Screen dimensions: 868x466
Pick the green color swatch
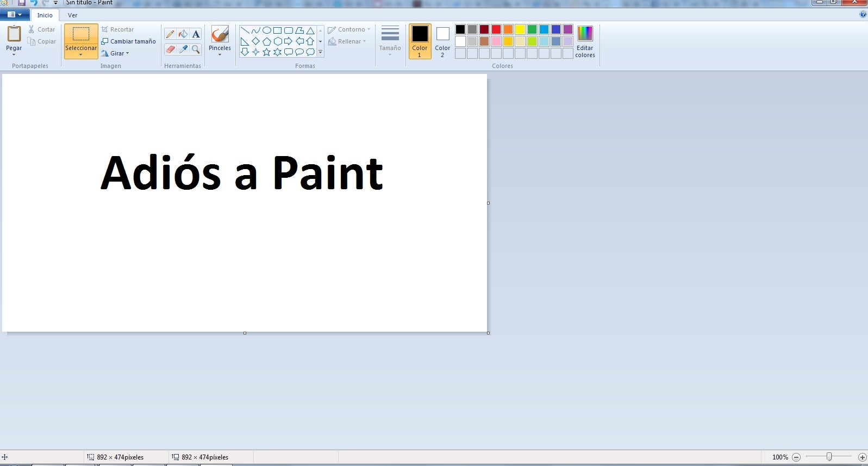tap(532, 29)
